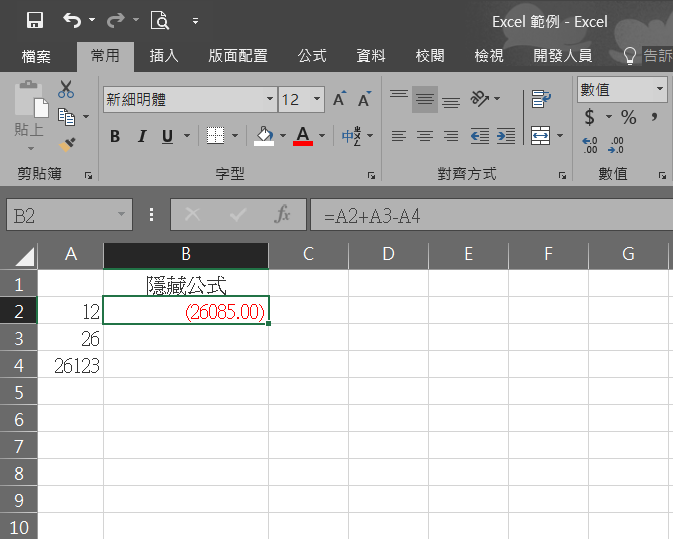Apply percent style format
This screenshot has width=673, height=539.
click(628, 117)
